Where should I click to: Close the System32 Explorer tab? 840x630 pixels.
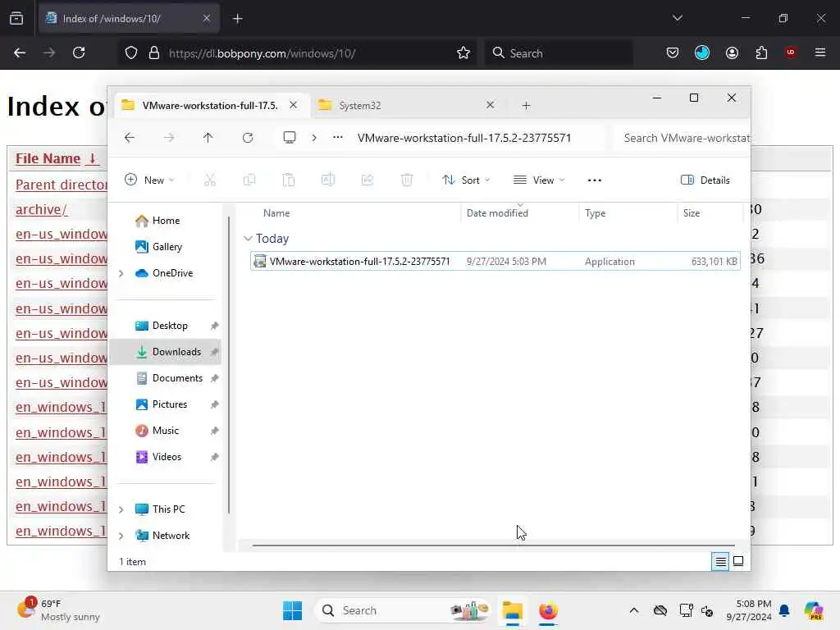pyautogui.click(x=490, y=105)
